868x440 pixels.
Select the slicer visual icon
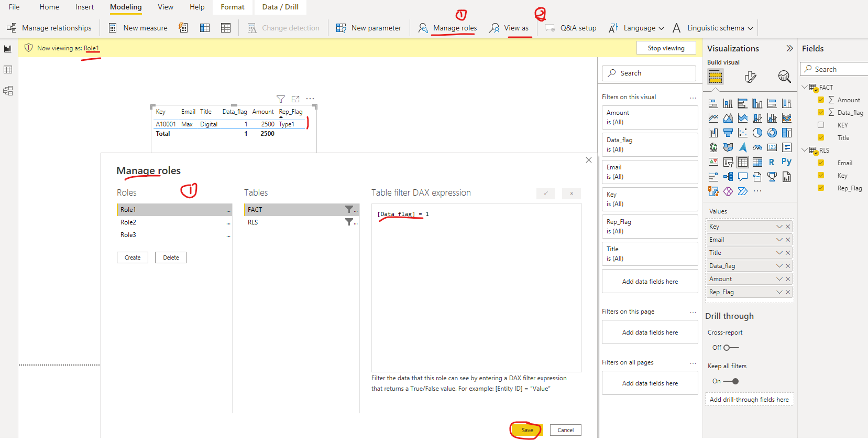point(728,162)
